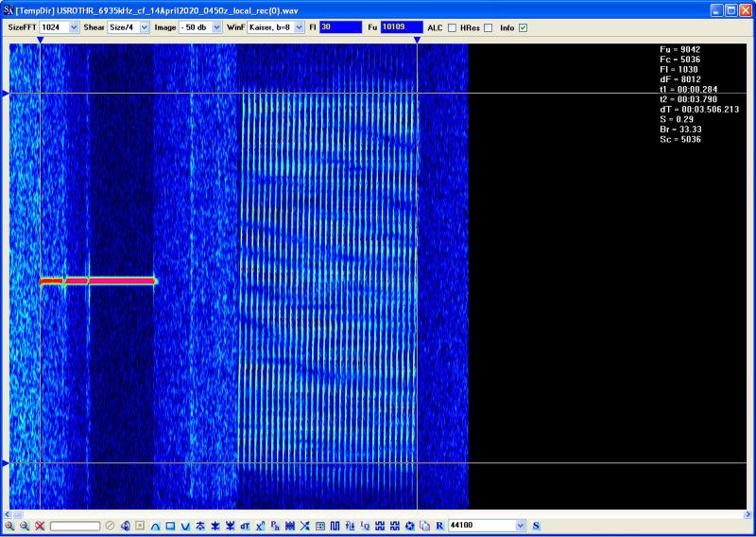This screenshot has width=756, height=537.
Task: Select the upward arch filter icon
Action: pos(155,526)
